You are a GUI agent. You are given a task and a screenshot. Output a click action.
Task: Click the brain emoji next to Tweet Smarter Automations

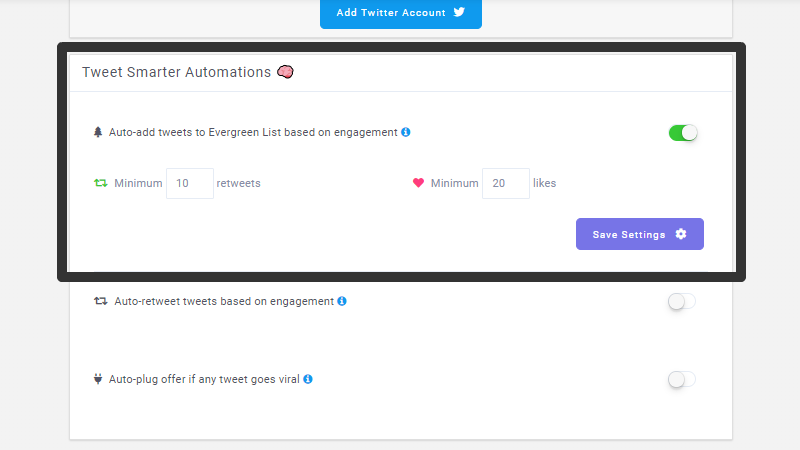[285, 72]
